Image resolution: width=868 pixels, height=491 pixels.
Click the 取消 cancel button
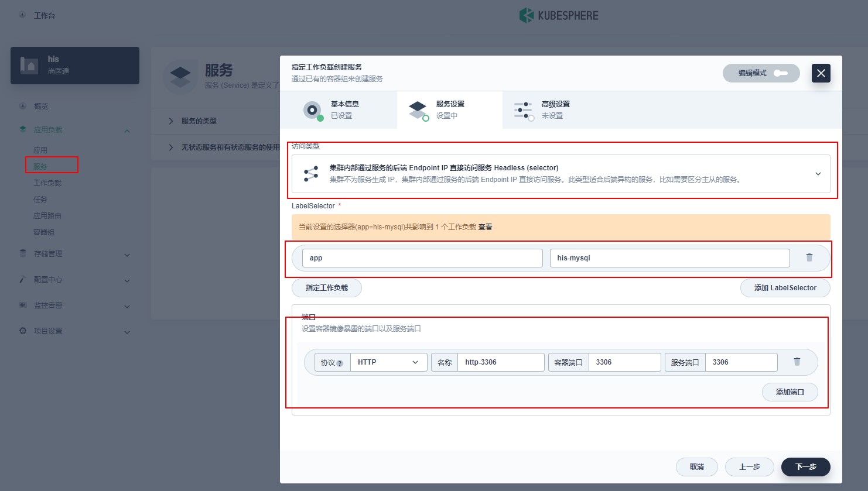697,467
